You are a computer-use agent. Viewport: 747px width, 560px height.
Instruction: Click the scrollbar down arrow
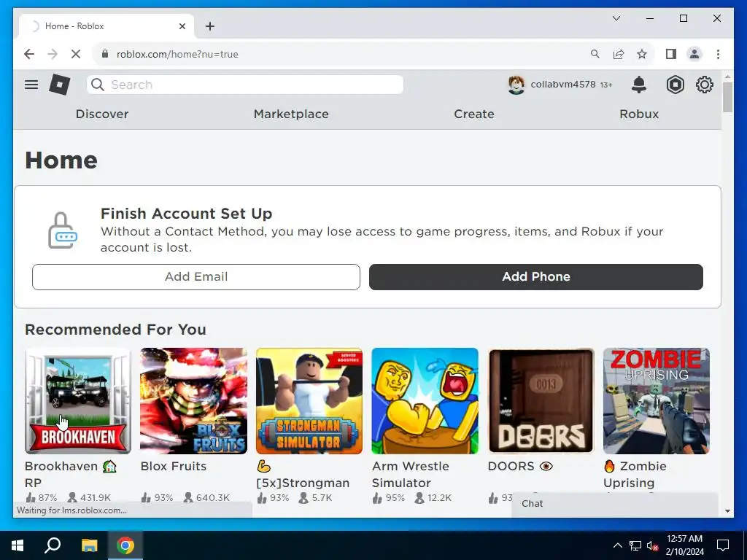[727, 511]
